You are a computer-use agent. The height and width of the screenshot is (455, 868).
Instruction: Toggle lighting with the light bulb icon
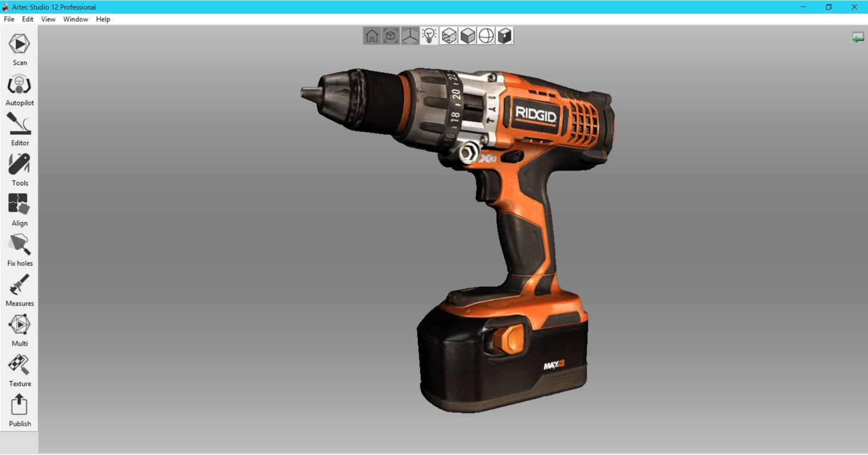[429, 36]
